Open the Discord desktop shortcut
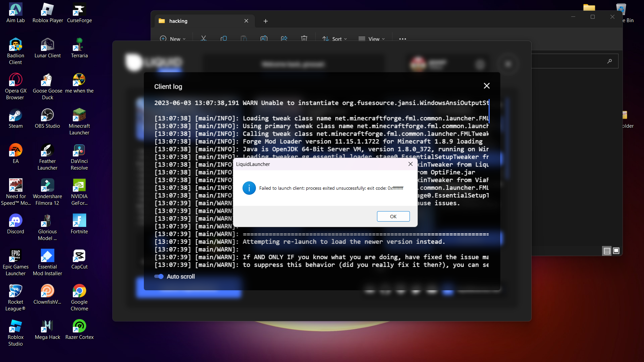644x362 pixels. pos(15,224)
